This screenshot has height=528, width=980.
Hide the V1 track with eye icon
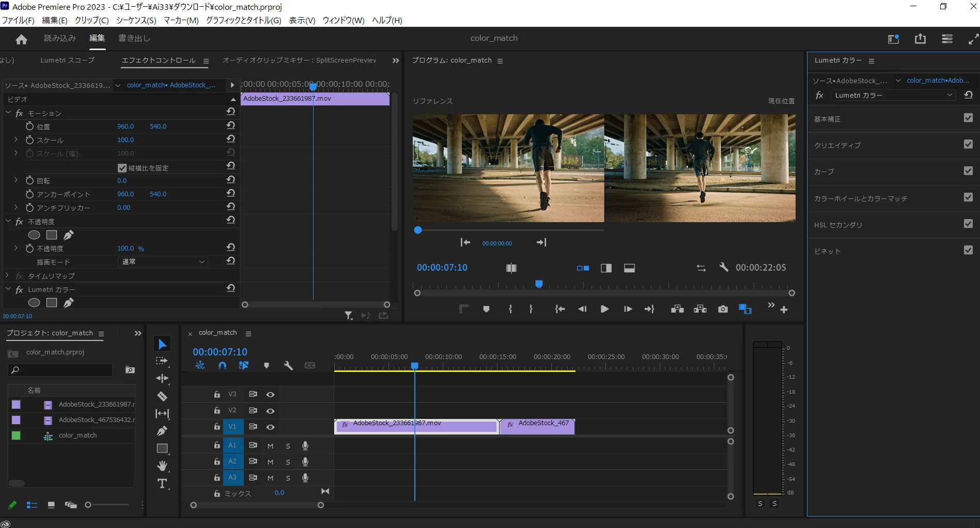point(270,427)
